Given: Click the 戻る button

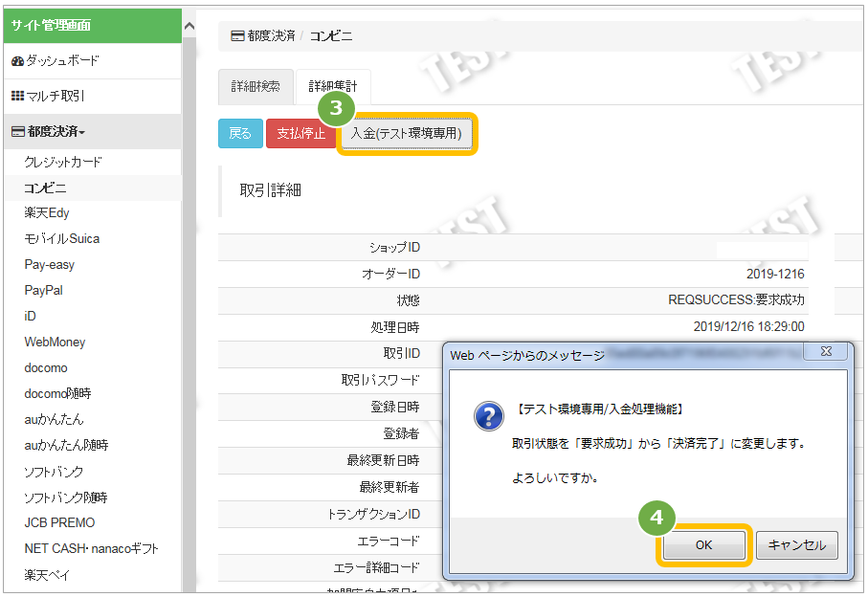Looking at the screenshot, I should coord(240,133).
